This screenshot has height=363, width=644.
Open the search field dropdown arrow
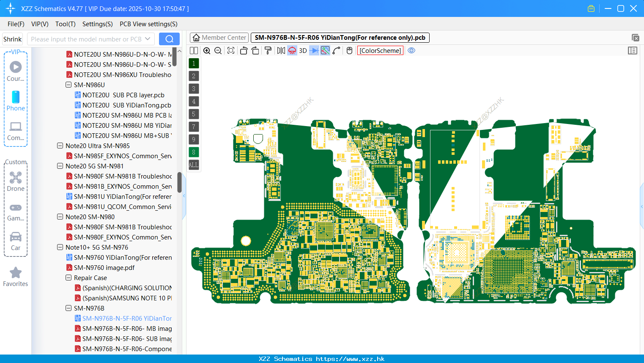(x=148, y=39)
